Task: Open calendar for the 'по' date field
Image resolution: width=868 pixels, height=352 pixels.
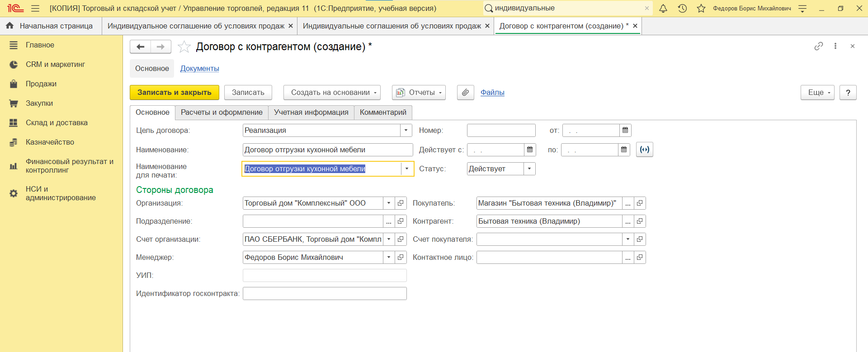Action: tap(624, 150)
